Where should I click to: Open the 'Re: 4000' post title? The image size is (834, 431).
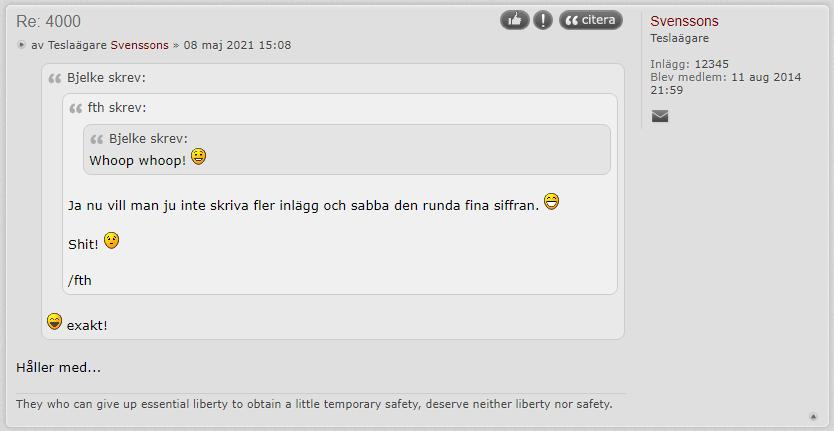tap(48, 21)
